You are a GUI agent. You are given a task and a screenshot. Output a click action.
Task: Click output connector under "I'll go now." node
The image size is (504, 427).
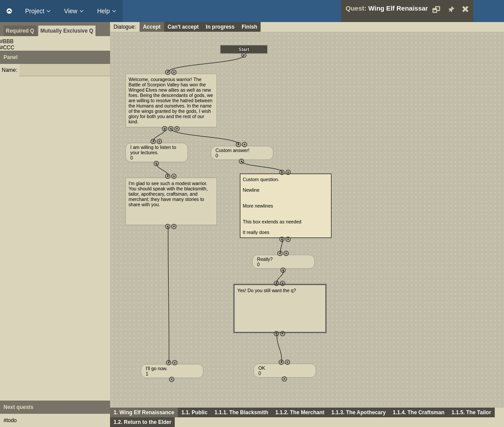point(172,379)
